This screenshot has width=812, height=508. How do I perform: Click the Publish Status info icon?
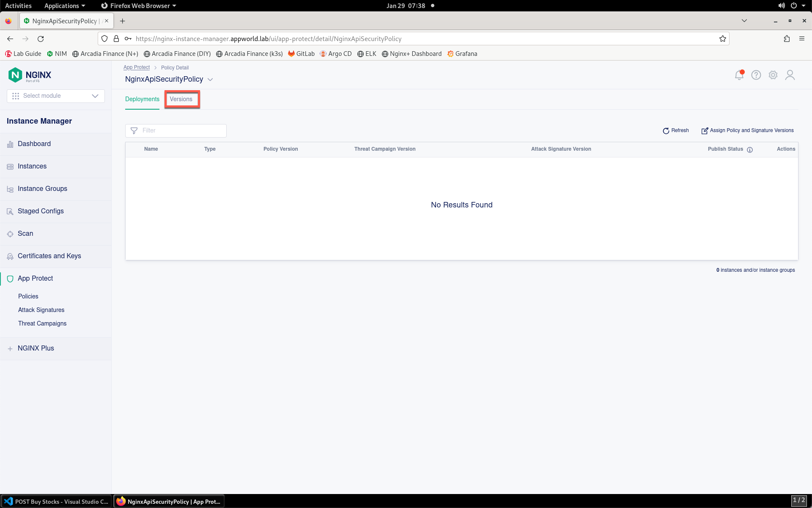pyautogui.click(x=750, y=149)
